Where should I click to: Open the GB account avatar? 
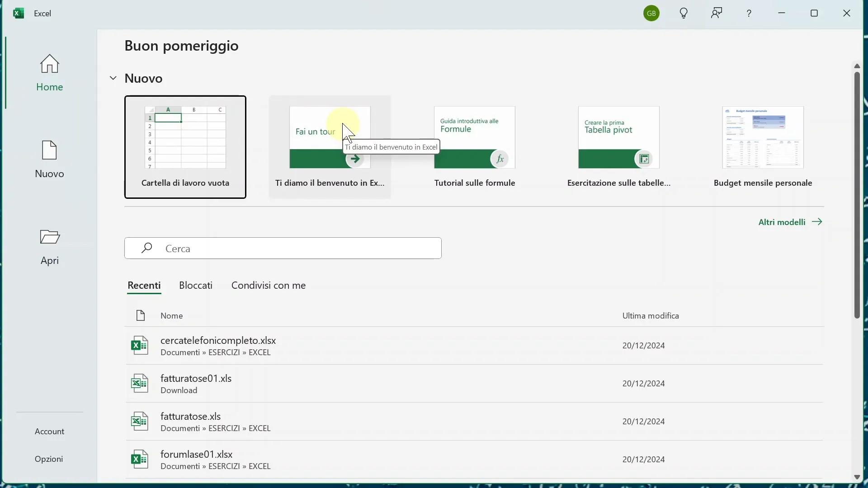coord(652,14)
